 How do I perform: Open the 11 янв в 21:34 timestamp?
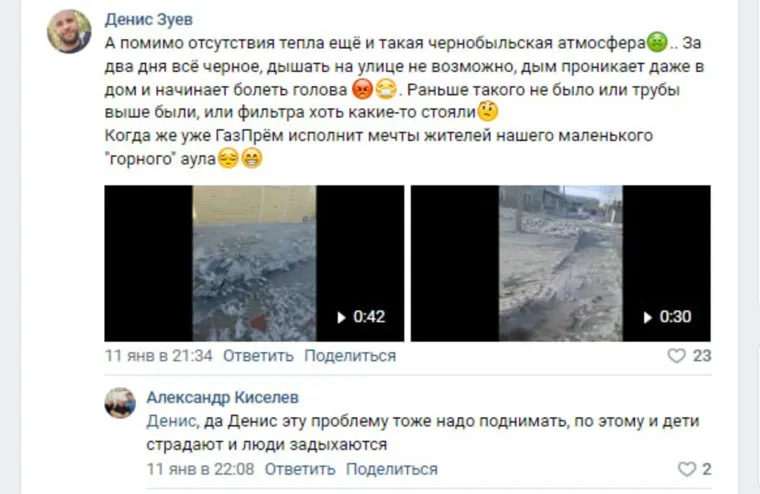tap(158, 356)
